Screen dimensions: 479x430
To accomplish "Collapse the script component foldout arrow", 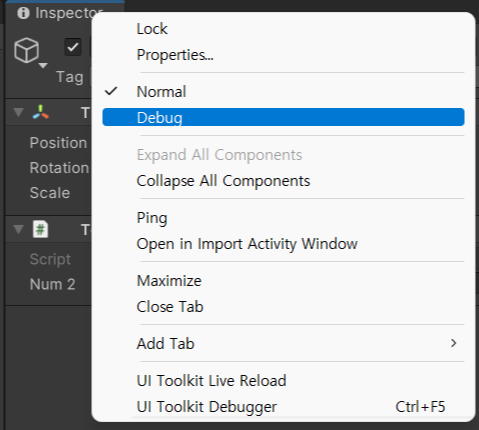I will [x=19, y=229].
